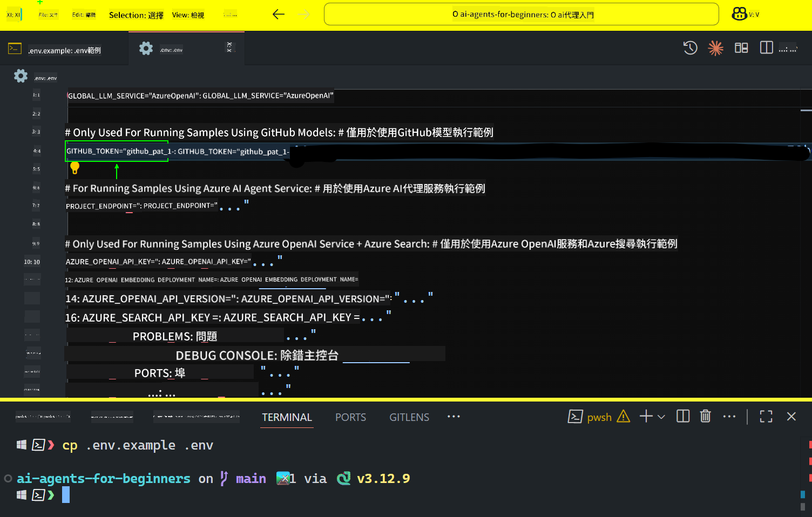Click the AZURE_OPENAI_API_VERSION line
812x517 pixels.
coord(249,298)
